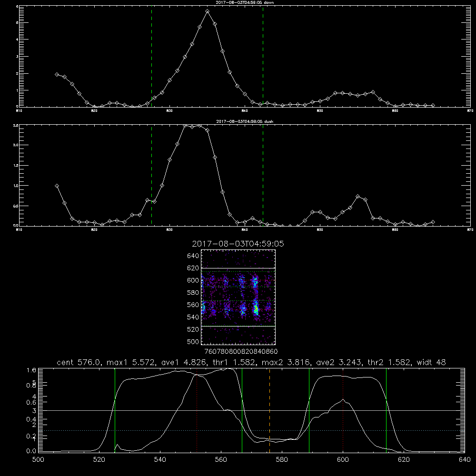Click the brightest emission spot in spectrogram image
This screenshot has width=476, height=476.
click(256, 309)
